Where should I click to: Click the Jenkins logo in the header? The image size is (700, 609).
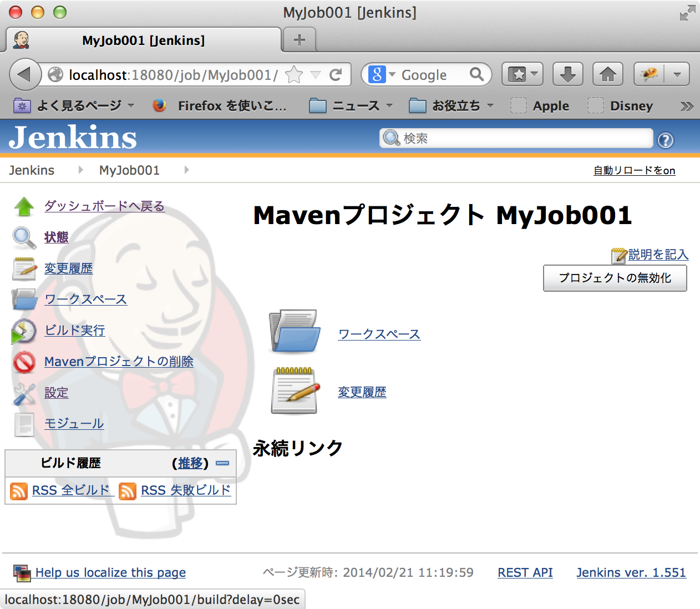(73, 138)
